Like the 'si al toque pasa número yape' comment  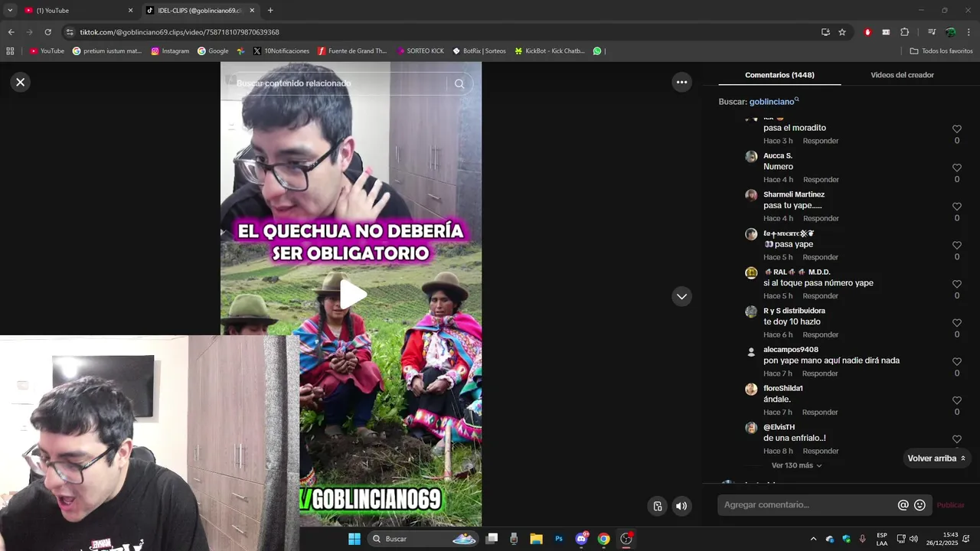click(x=956, y=284)
